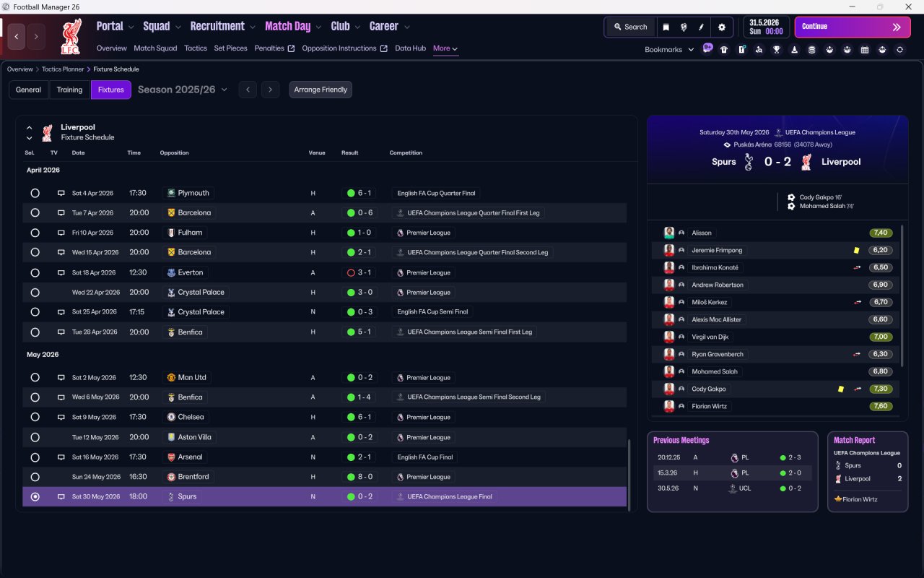The height and width of the screenshot is (578, 924).
Task: Open the Match Squad submenu item
Action: pos(155,48)
